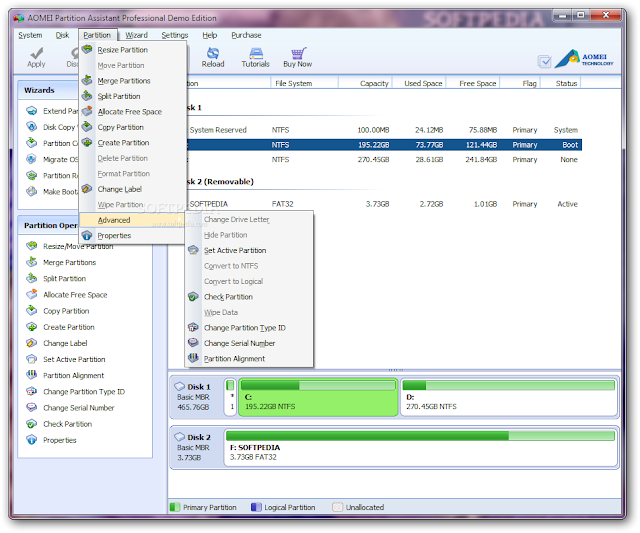Viewport: 640px width, 533px height.
Task: Click the Resize Partition menu icon
Action: pyautogui.click(x=87, y=49)
